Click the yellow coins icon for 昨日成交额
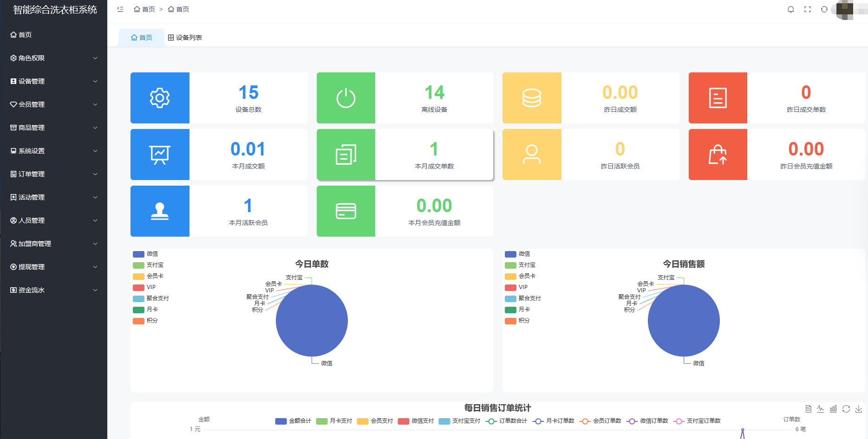 532,98
